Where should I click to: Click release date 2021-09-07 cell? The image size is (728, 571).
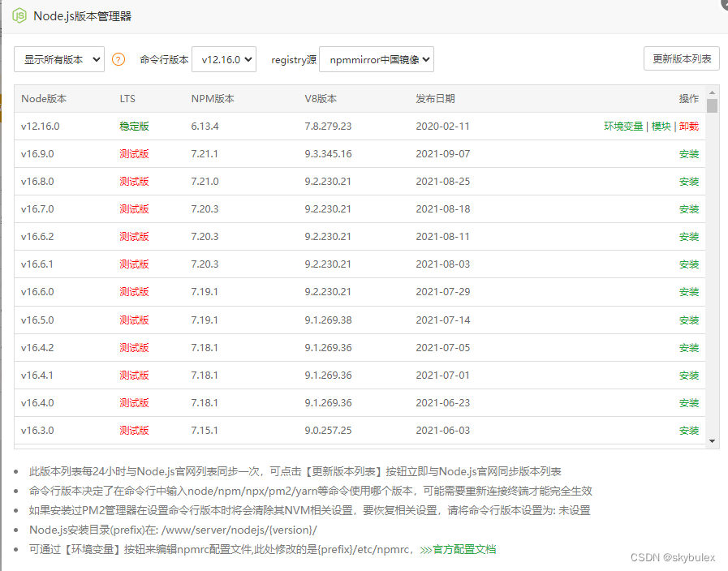443,154
